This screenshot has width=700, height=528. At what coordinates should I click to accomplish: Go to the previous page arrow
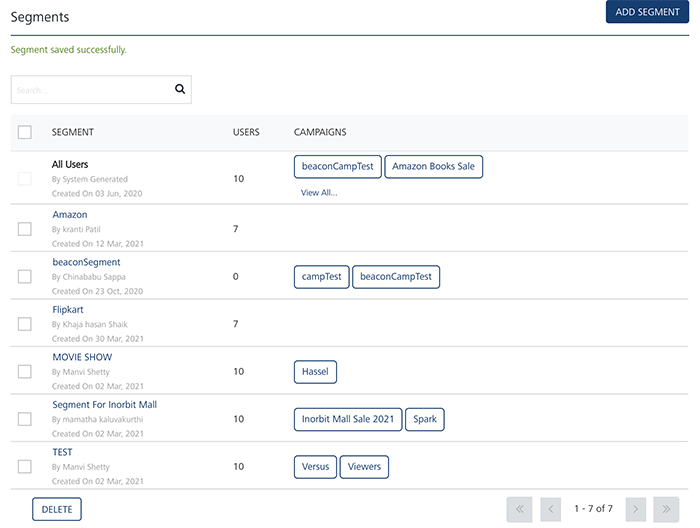click(550, 509)
